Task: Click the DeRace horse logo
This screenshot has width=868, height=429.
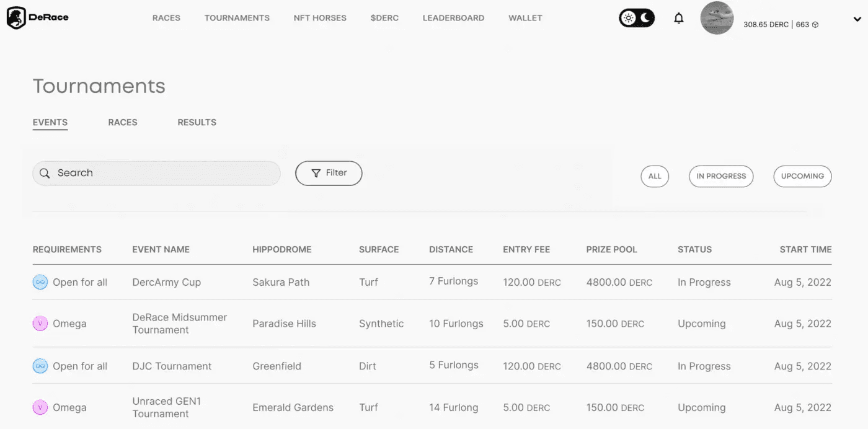Action: pos(17,18)
